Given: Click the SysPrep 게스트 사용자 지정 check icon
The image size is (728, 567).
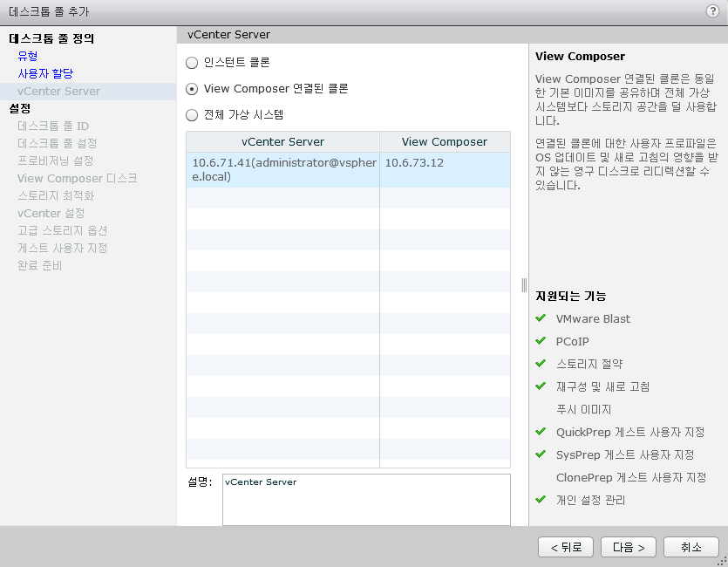Looking at the screenshot, I should tap(541, 454).
